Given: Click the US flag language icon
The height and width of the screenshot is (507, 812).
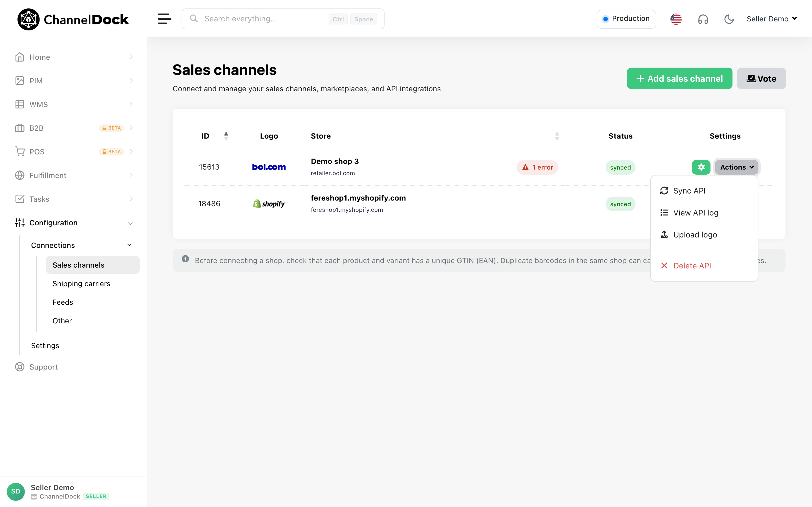Looking at the screenshot, I should coord(676,19).
